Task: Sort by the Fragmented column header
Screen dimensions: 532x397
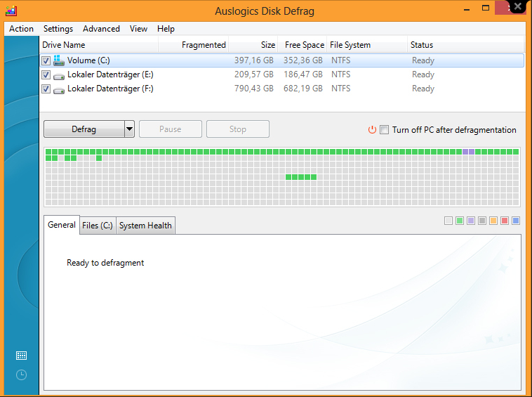Action: click(194, 45)
